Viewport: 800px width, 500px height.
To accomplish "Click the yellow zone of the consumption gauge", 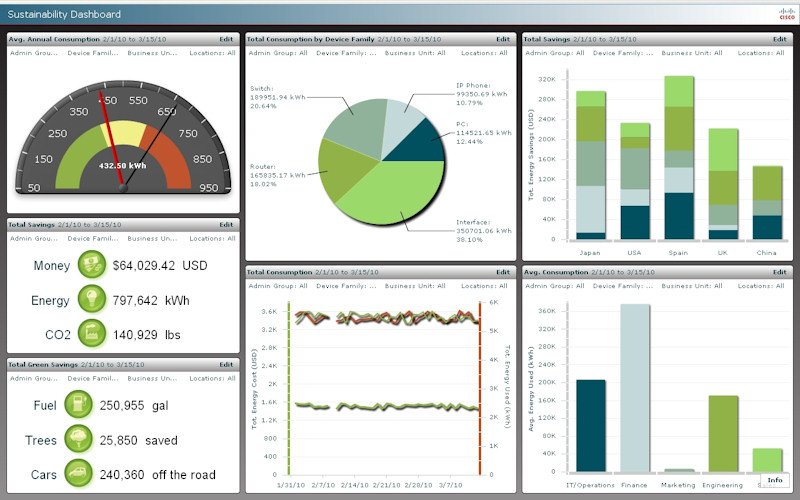I will pyautogui.click(x=124, y=133).
